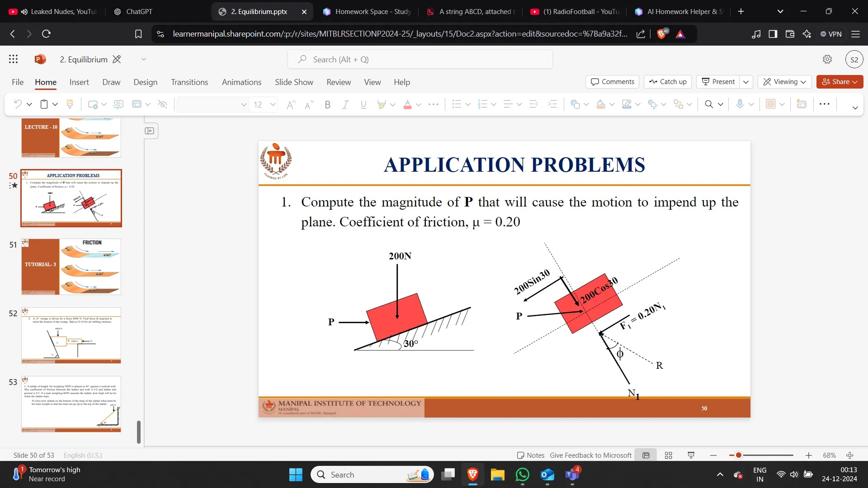Click the zoom slider handle
The width and height of the screenshot is (868, 488).
739,455
